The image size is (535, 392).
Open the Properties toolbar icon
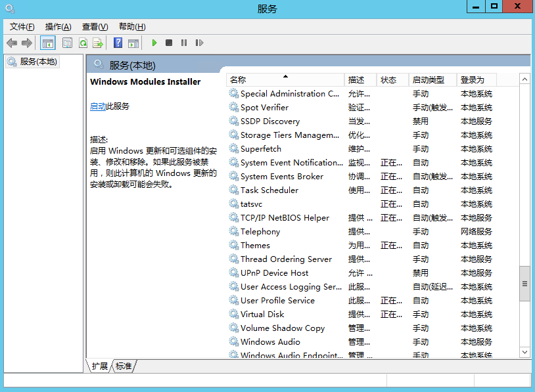(67, 43)
